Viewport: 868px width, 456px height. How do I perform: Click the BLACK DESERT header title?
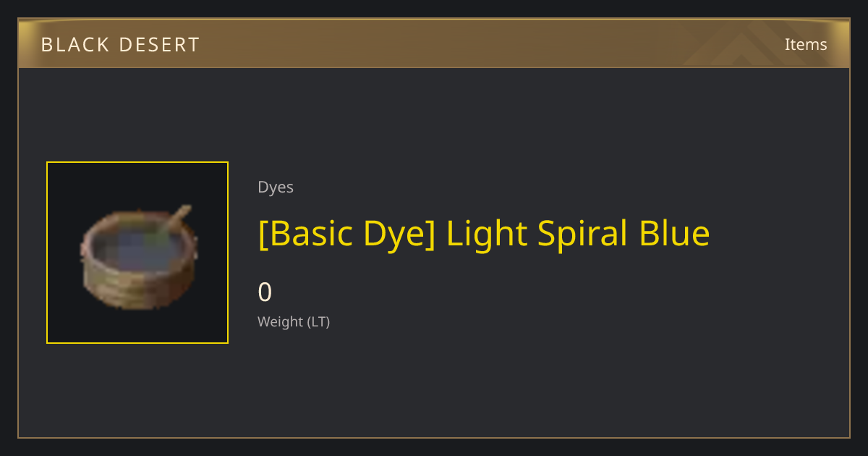pyautogui.click(x=120, y=45)
